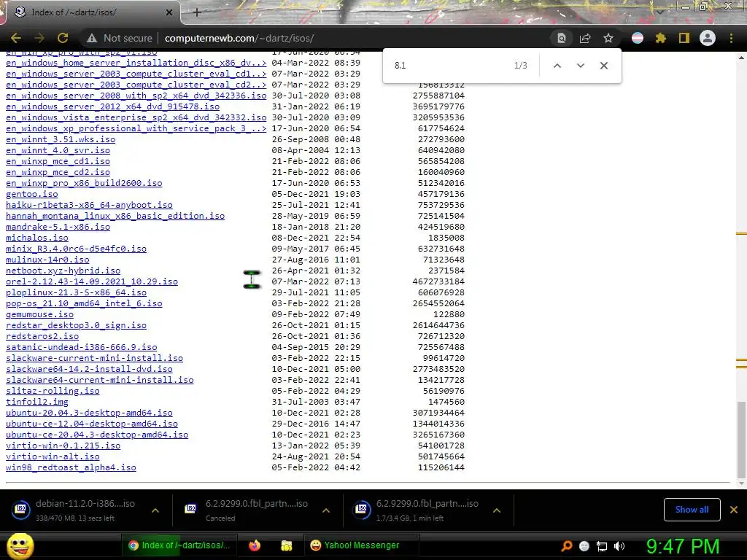Download win98_redtoast_alpha4.iso
The height and width of the screenshot is (560, 747).
(71, 467)
